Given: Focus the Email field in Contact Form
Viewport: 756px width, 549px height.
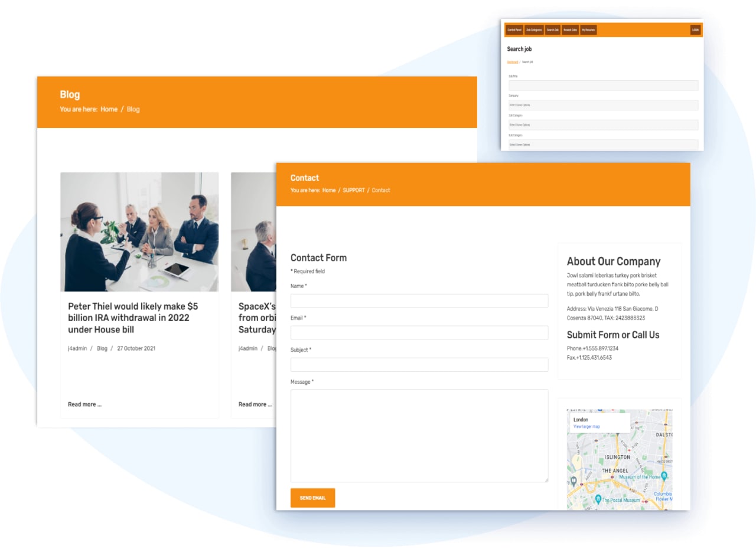Looking at the screenshot, I should pyautogui.click(x=419, y=332).
